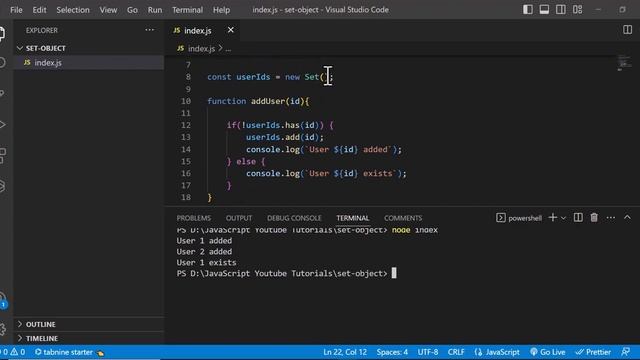Click index.js in the breadcrumb
The height and width of the screenshot is (360, 640).
(201, 49)
